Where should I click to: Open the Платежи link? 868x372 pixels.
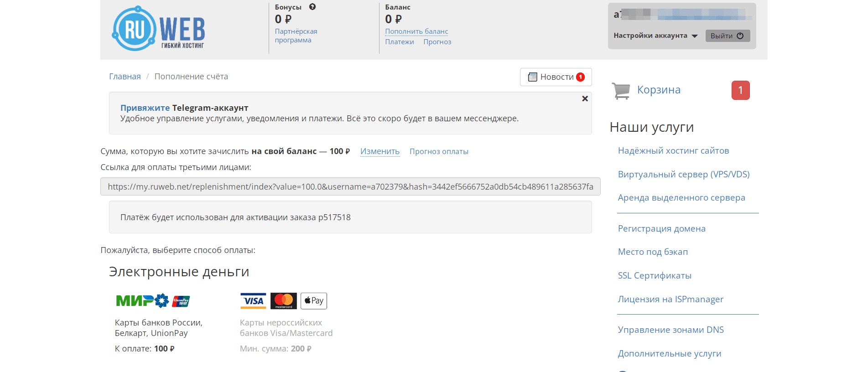coord(400,42)
